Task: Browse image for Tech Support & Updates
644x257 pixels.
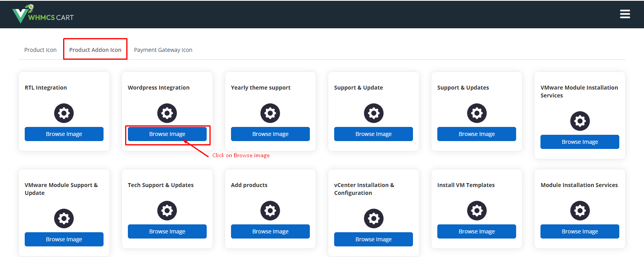Action: (167, 231)
